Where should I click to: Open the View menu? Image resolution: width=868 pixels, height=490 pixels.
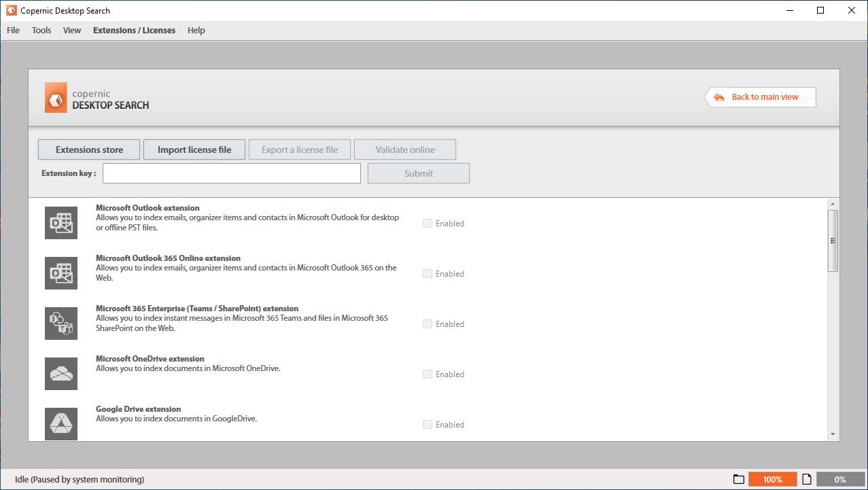click(72, 30)
